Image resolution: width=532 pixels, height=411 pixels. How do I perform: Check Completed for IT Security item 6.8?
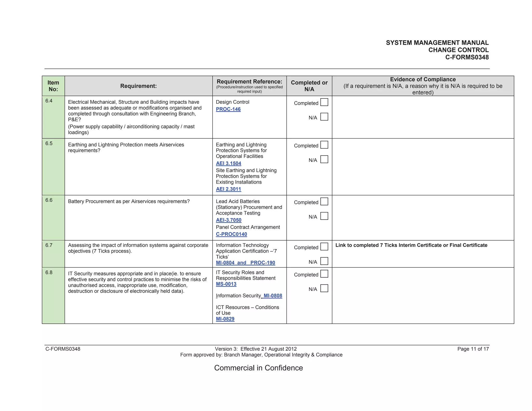(324, 274)
